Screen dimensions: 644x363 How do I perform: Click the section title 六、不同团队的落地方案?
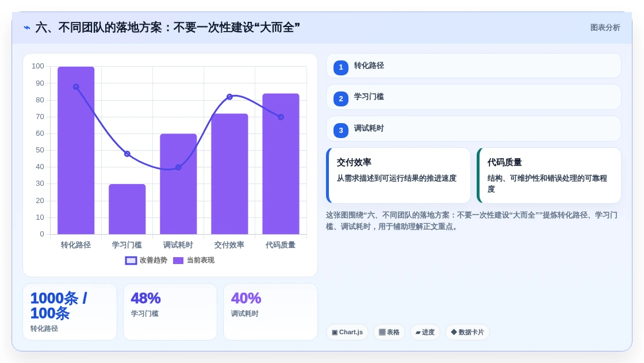pos(167,28)
